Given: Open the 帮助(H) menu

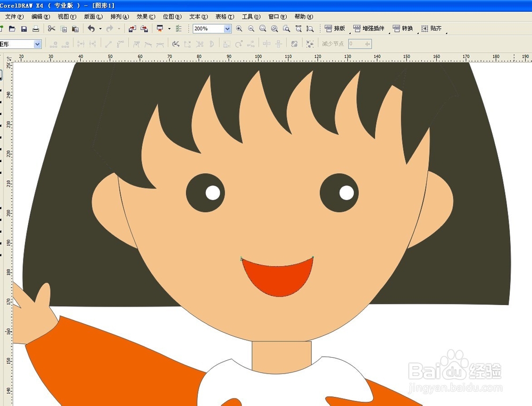Looking at the screenshot, I should (304, 16).
